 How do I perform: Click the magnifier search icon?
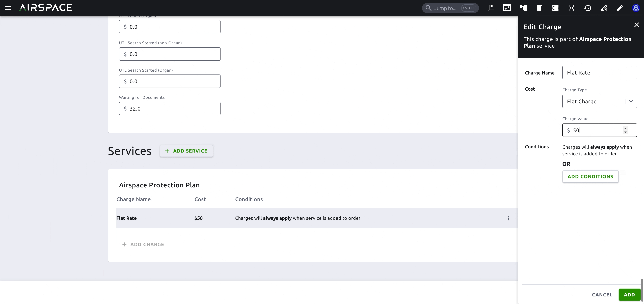[x=428, y=8]
